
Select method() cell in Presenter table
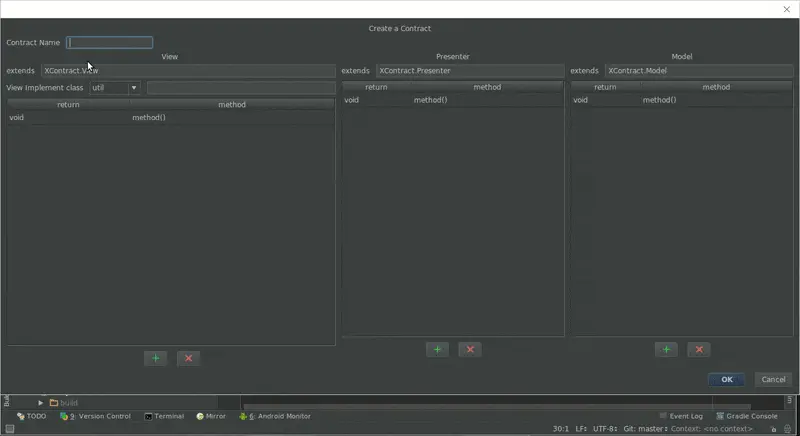click(487, 100)
